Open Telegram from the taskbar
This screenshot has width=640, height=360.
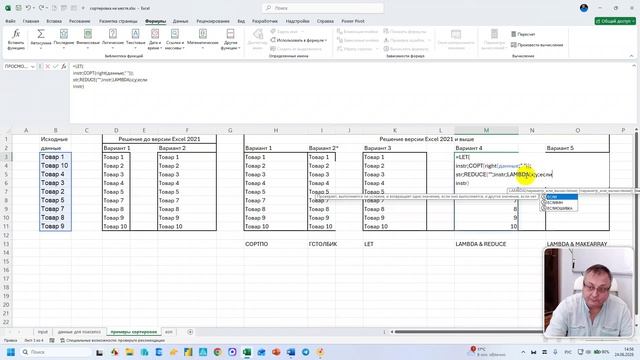pyautogui.click(x=306, y=352)
